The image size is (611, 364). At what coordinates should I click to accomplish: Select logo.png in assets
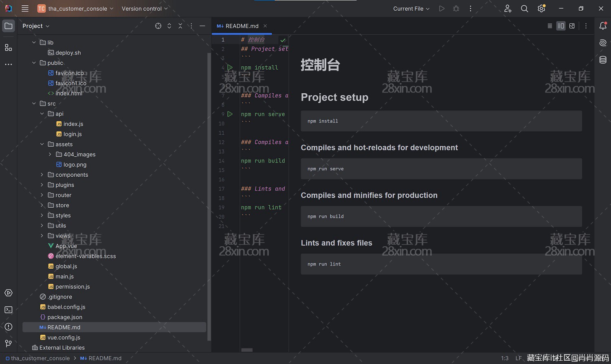pyautogui.click(x=75, y=165)
